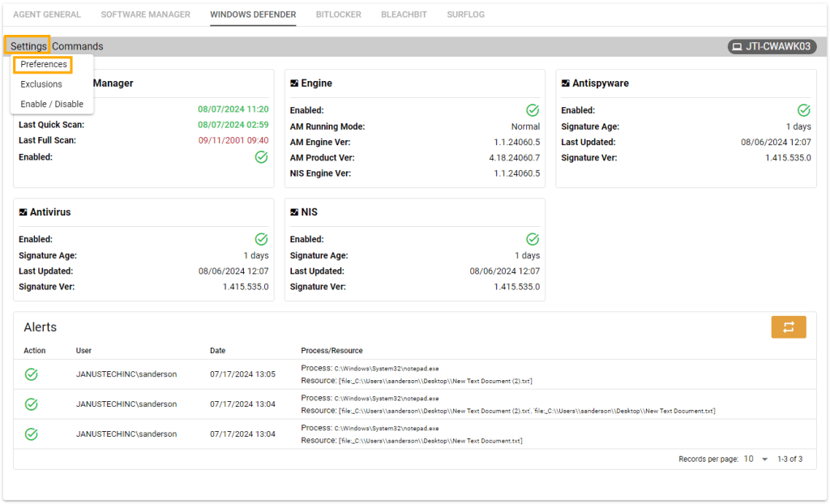Click the User column header
Viewport: 830px width, 504px height.
click(83, 351)
